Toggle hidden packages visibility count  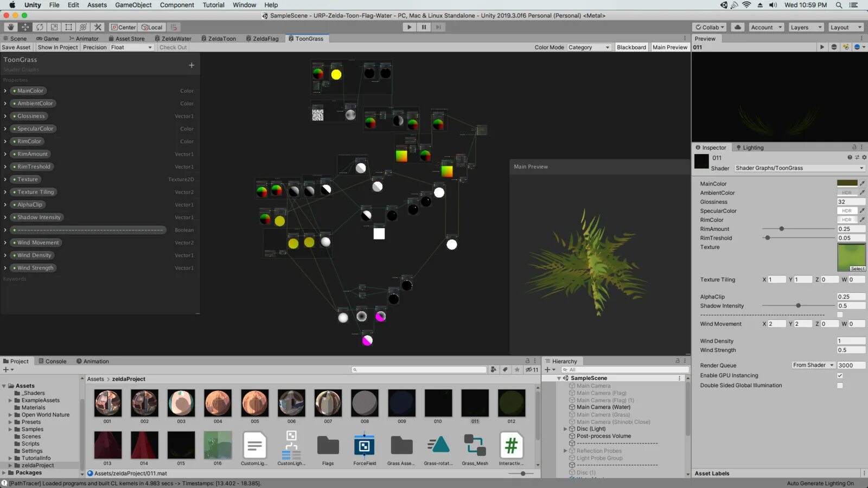[x=532, y=370]
